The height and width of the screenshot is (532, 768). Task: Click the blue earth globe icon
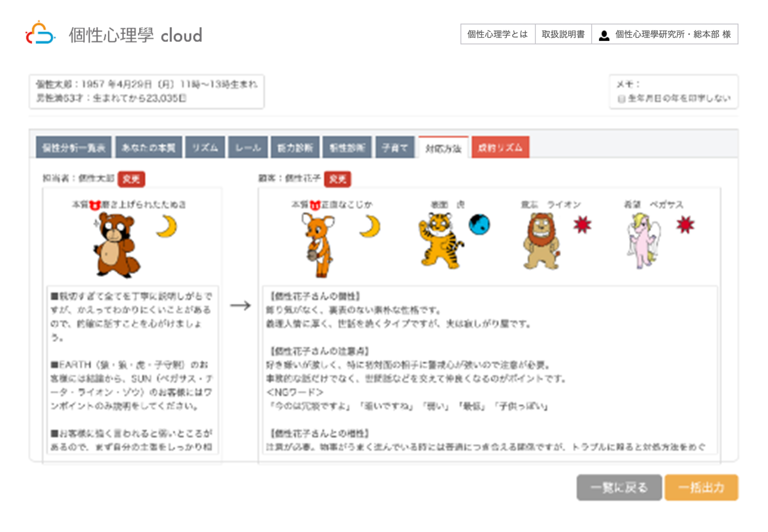click(479, 225)
